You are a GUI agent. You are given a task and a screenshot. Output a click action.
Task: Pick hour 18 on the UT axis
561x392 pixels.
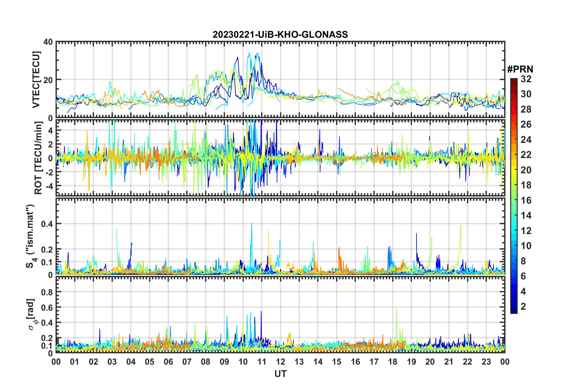pyautogui.click(x=393, y=362)
